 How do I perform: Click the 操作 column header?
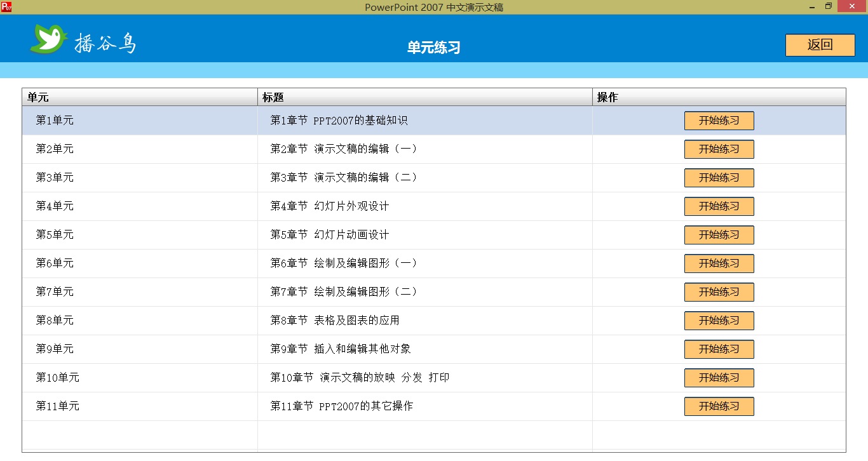click(x=719, y=97)
